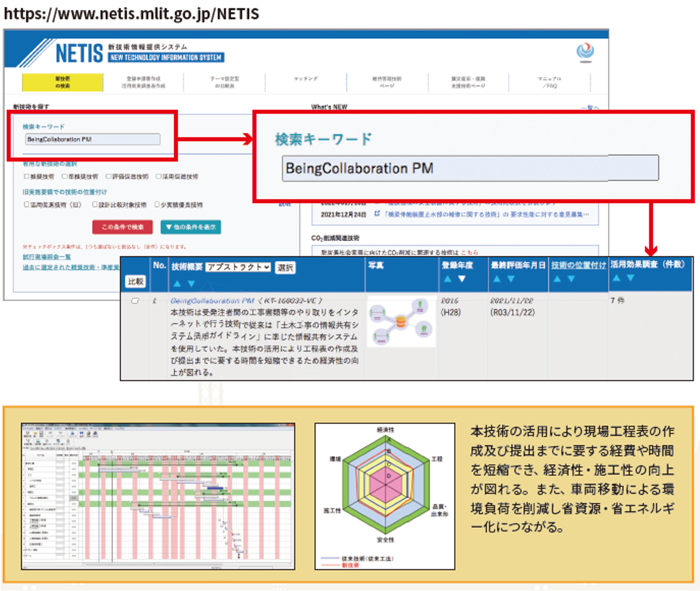Sort 登録年度 column ascending with up arrow
The height and width of the screenshot is (591, 700).
[x=447, y=279]
